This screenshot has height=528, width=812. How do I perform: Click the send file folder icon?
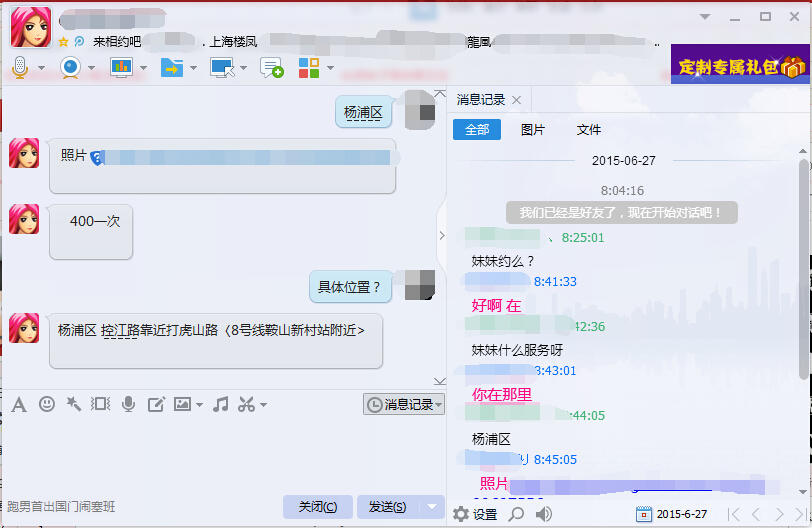pyautogui.click(x=171, y=67)
